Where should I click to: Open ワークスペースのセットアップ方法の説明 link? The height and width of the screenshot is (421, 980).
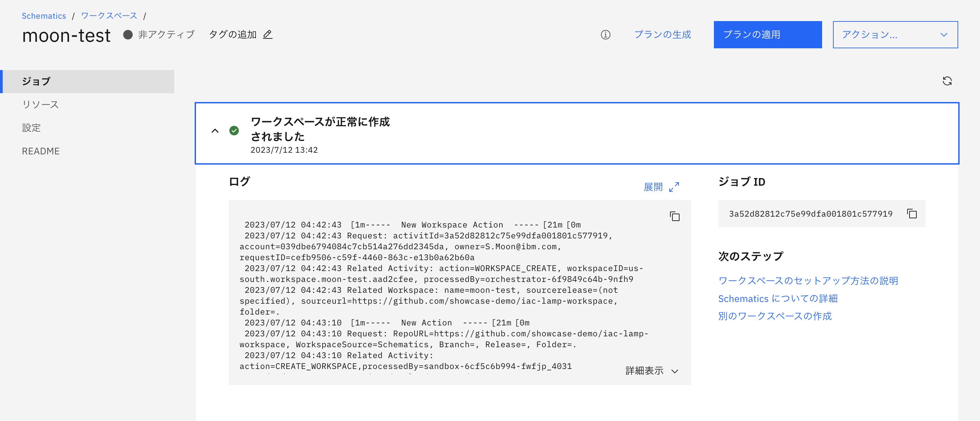808,281
